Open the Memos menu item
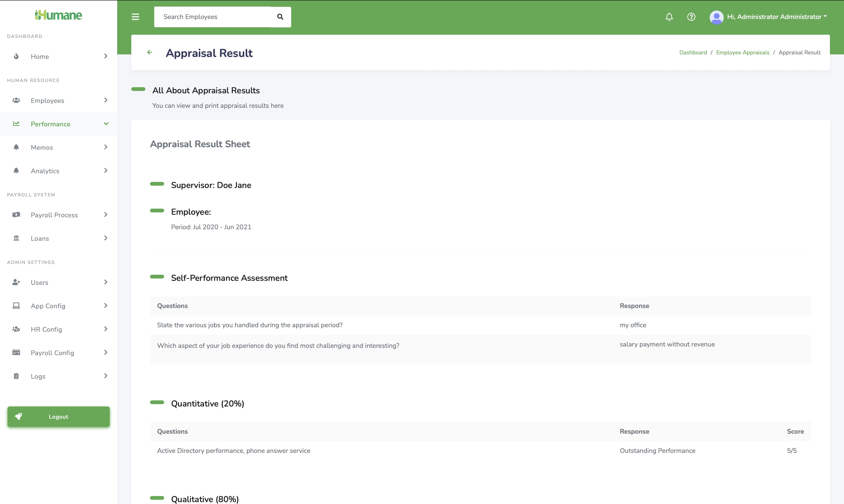844x504 pixels. [42, 147]
